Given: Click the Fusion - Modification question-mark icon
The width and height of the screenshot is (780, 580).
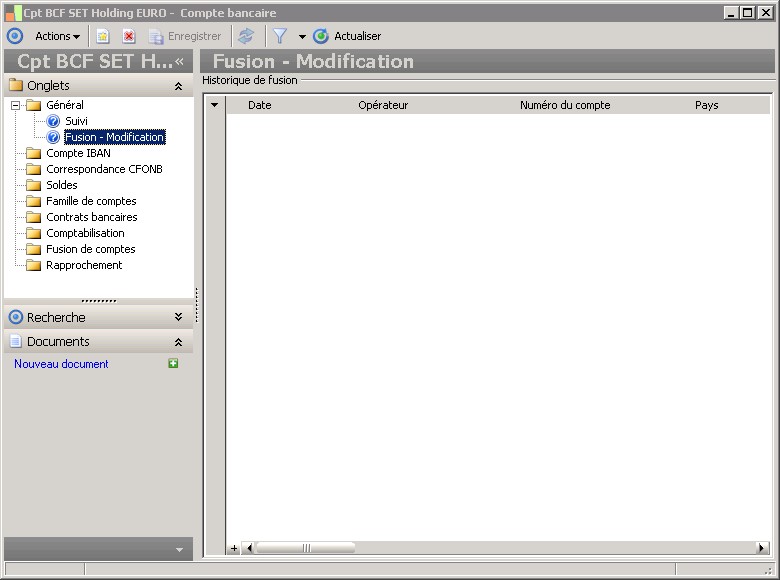Looking at the screenshot, I should click(x=53, y=137).
